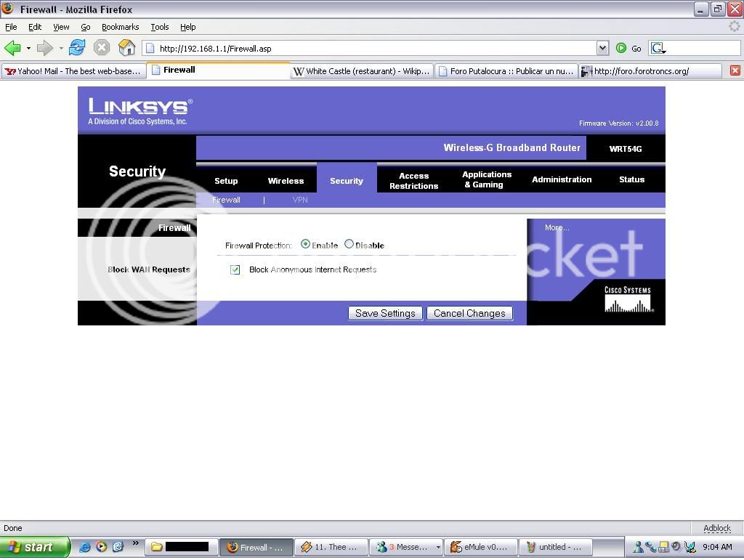This screenshot has width=744, height=560.
Task: Switch to the White Castle Wikipedia tab
Action: point(362,71)
